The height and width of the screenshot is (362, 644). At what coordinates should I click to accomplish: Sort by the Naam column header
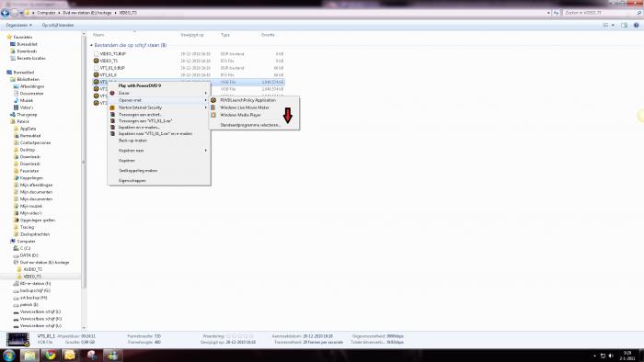[98, 35]
